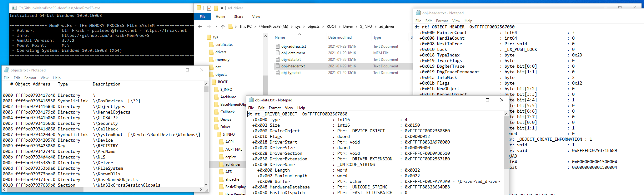Click Properties checkmark icon in quick access toolbar
This screenshot has width=644, height=195.
[209, 8]
